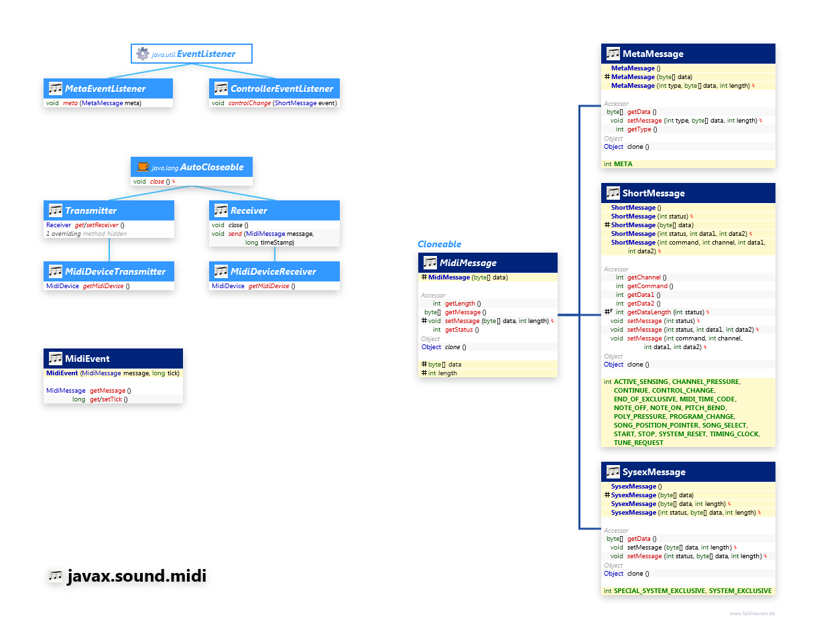This screenshot has width=813, height=644.
Task: Click the MidiDeviceTransmitter header title
Action: [x=115, y=271]
